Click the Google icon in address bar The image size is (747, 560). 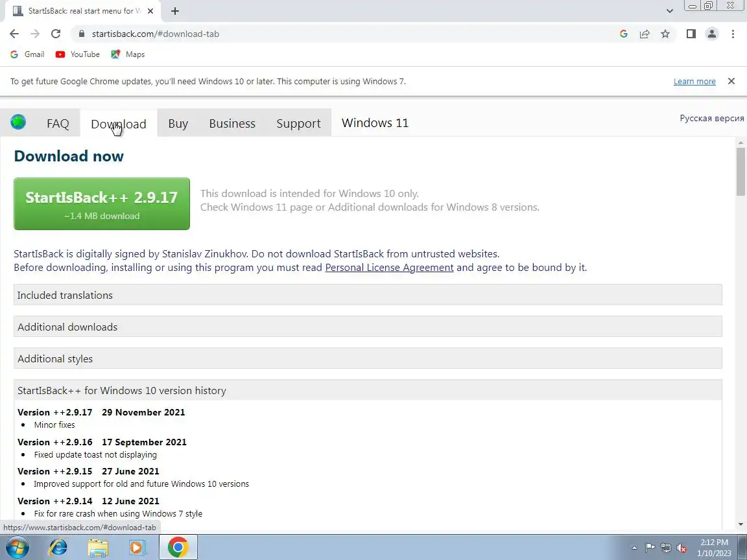click(x=624, y=34)
